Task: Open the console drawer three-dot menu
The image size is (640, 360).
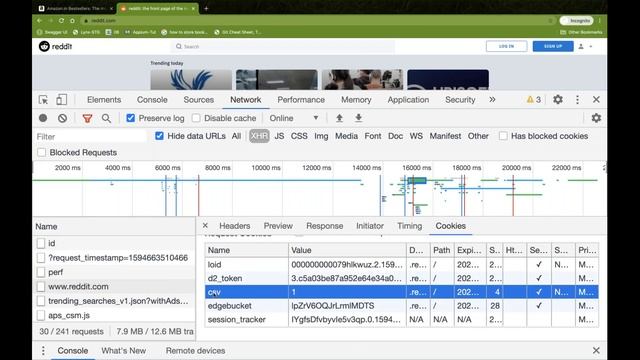Action: tap(43, 351)
